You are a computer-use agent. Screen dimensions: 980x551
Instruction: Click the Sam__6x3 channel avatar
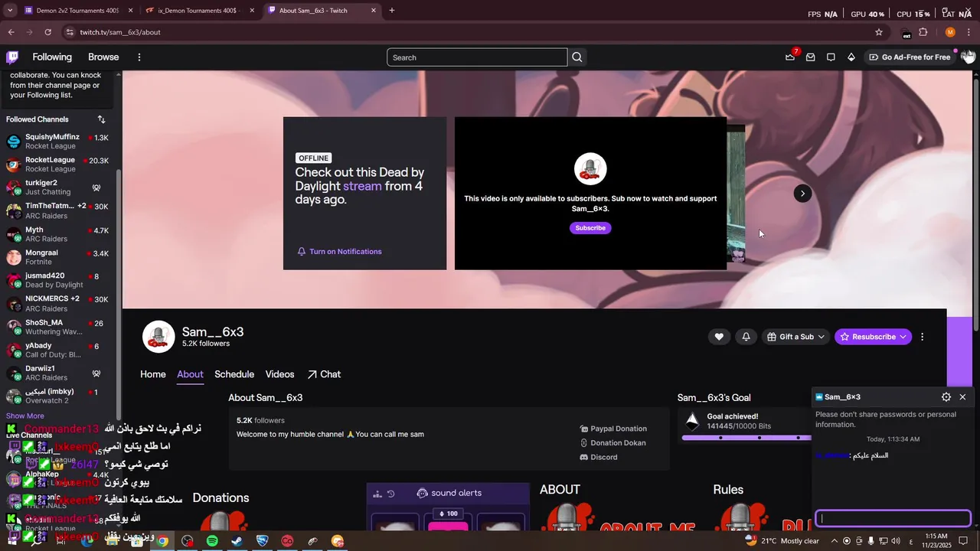[x=158, y=337]
